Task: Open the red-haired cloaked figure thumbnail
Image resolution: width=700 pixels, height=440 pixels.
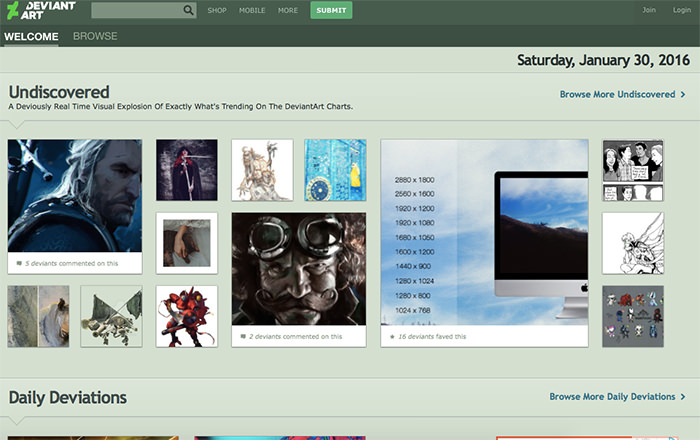Action: click(187, 170)
